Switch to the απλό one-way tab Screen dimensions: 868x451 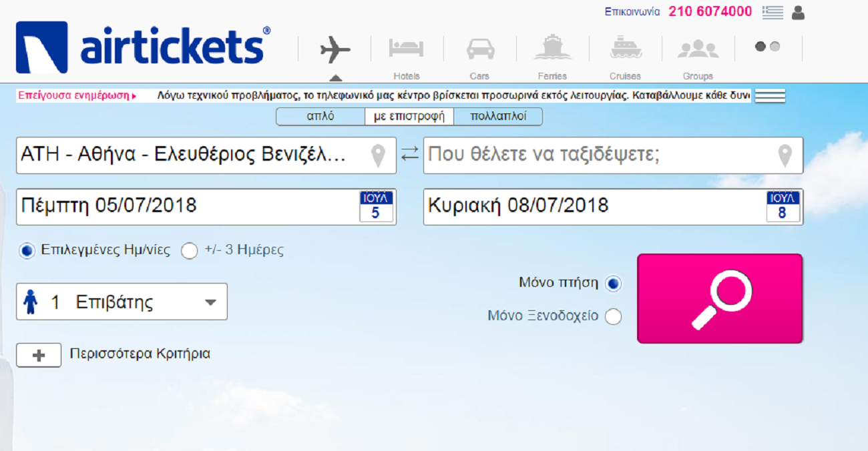320,116
